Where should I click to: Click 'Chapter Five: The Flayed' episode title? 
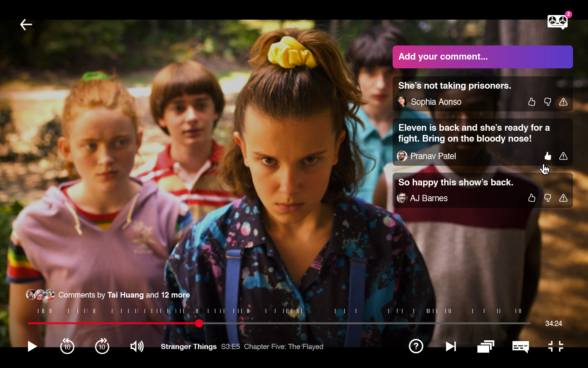pyautogui.click(x=283, y=347)
